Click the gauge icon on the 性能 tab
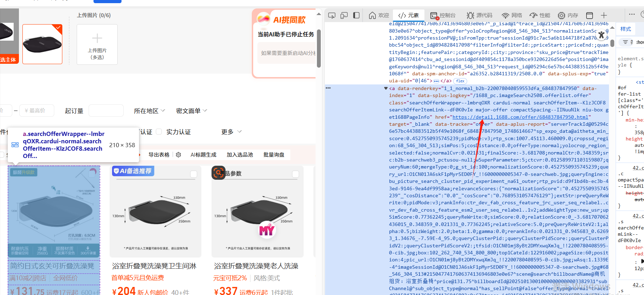 pyautogui.click(x=533, y=15)
